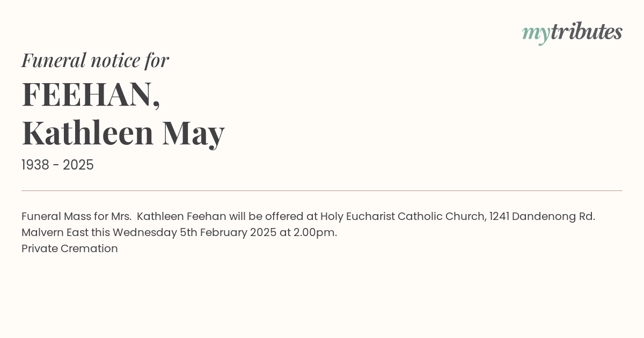Click the word Kathleen in the large title

point(87,133)
